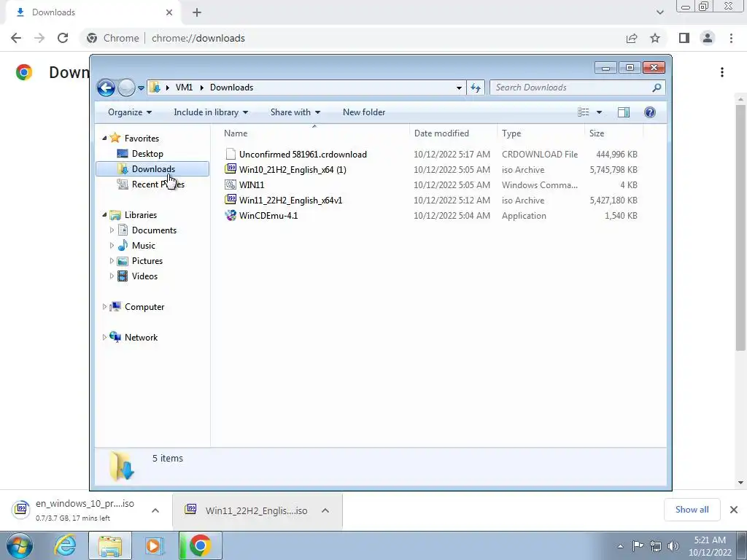Click the address bar dropdown arrow
The width and height of the screenshot is (747, 560).
(459, 88)
